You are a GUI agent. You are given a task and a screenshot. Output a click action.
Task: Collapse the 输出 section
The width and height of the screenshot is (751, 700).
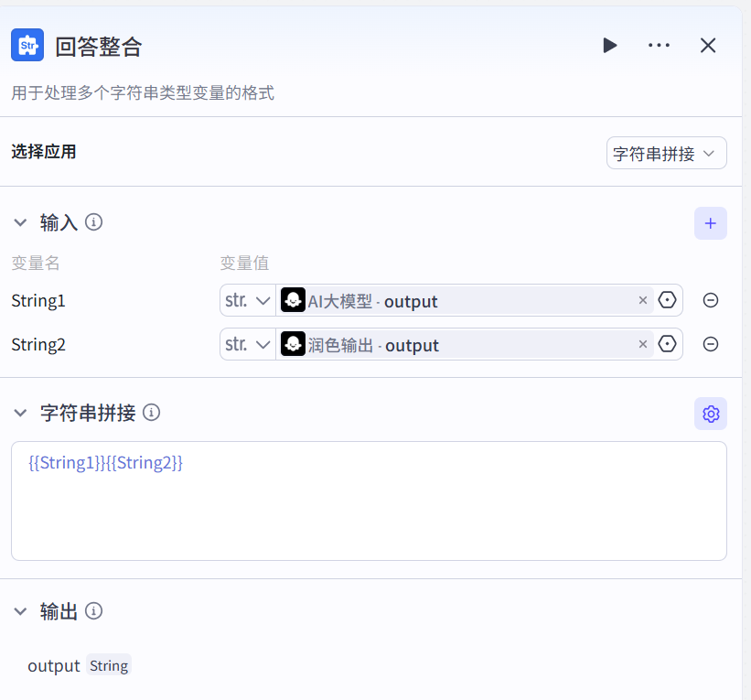click(x=20, y=612)
